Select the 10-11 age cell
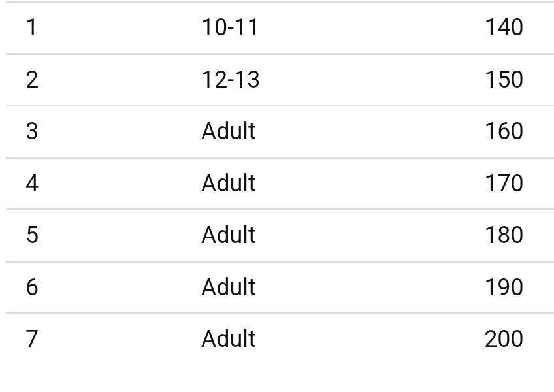 click(x=230, y=27)
